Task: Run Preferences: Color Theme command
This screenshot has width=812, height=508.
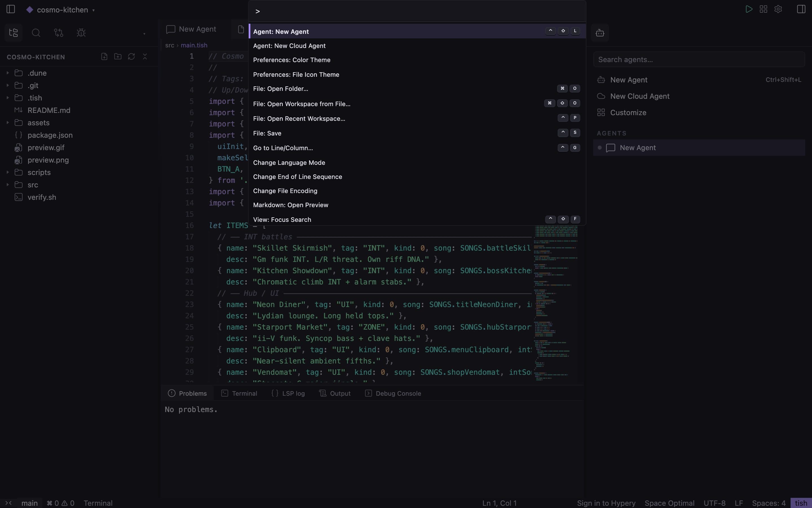Action: 417,60
